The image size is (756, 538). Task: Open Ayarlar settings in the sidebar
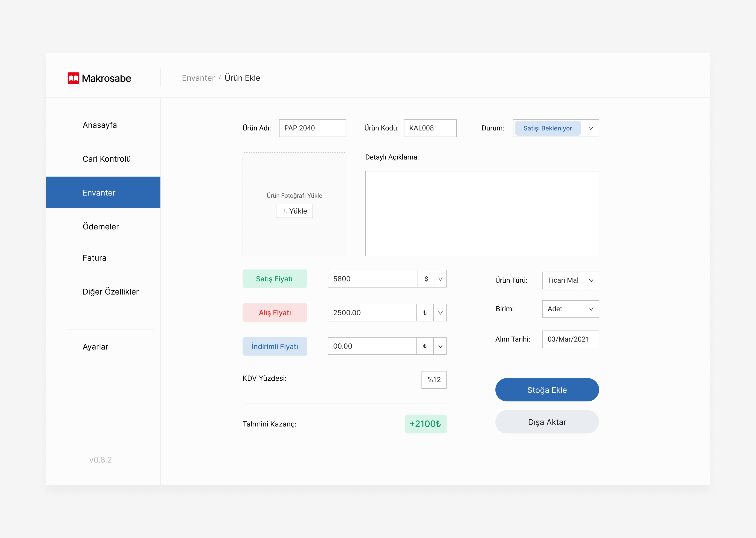(95, 347)
